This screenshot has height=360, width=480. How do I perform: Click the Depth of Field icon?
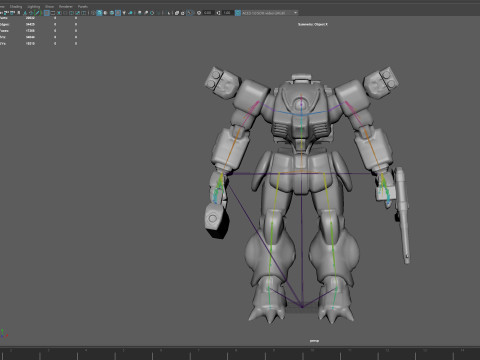(158, 13)
